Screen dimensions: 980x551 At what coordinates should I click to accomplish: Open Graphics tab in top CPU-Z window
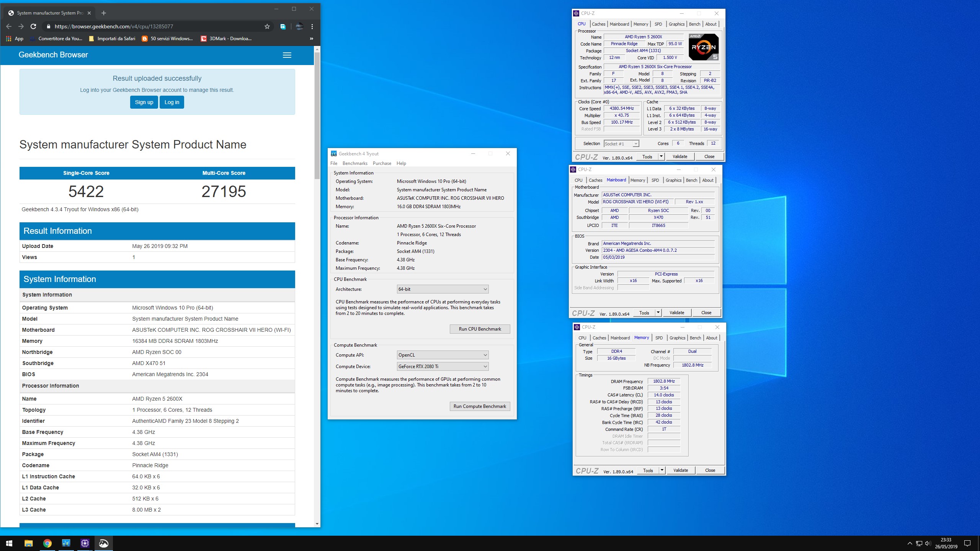(x=676, y=24)
